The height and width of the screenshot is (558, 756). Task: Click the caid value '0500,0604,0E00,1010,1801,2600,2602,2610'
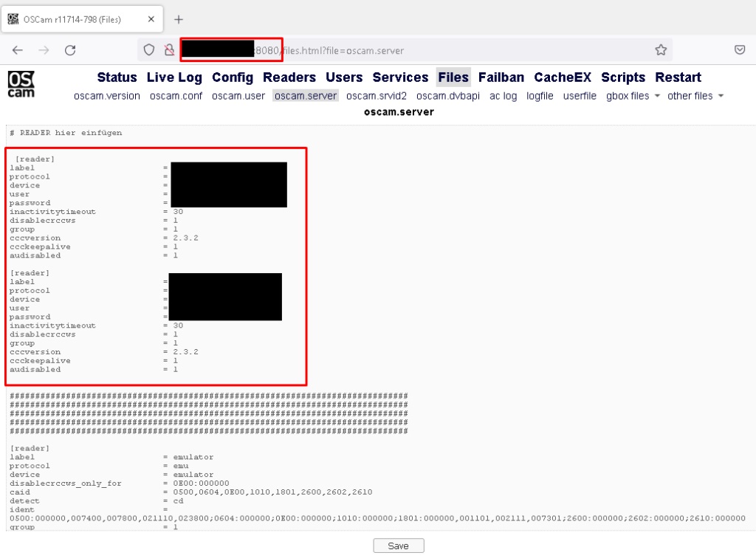(x=273, y=492)
